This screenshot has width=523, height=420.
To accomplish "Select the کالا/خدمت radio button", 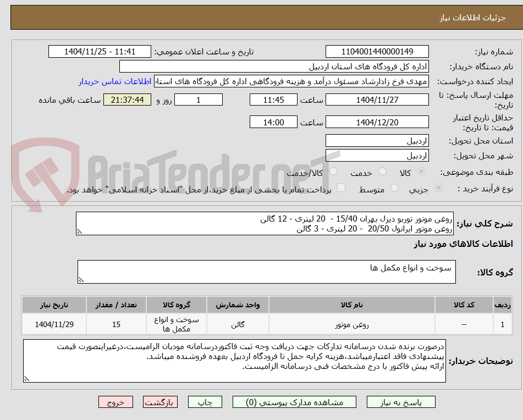I will click(x=333, y=172).
